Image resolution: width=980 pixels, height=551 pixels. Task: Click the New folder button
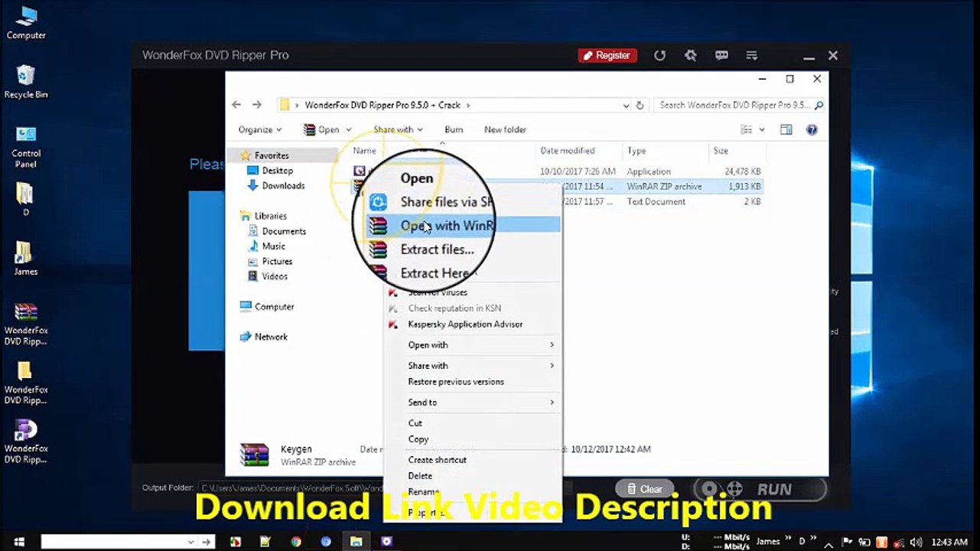point(505,130)
